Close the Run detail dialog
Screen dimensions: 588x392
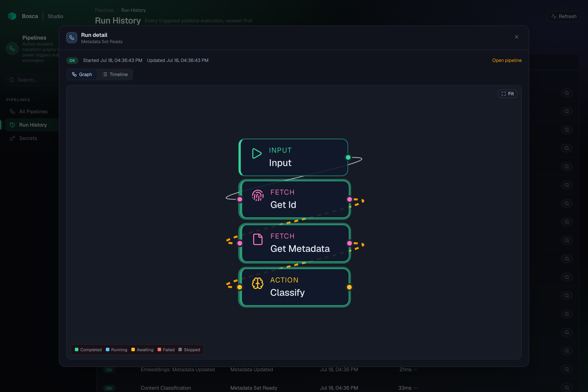point(516,37)
